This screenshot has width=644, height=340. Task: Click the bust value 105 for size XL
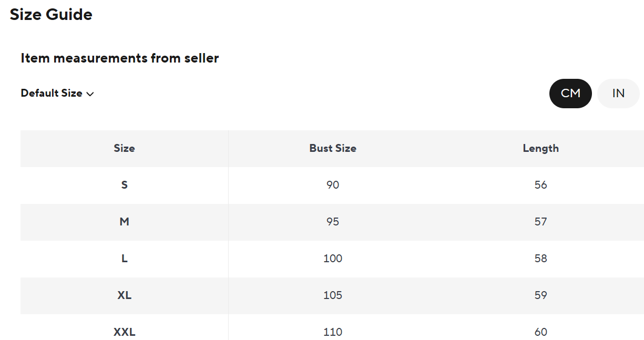click(x=332, y=295)
